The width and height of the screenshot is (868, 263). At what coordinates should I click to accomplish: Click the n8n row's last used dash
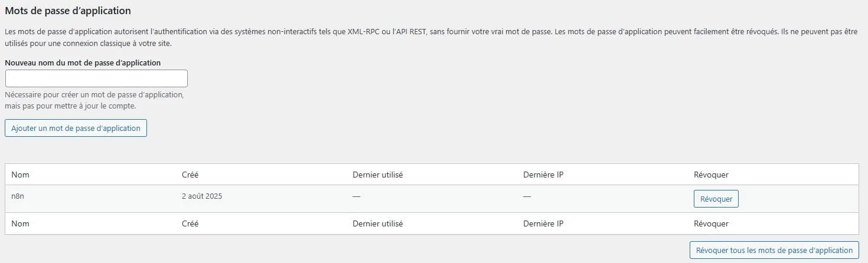tap(356, 196)
